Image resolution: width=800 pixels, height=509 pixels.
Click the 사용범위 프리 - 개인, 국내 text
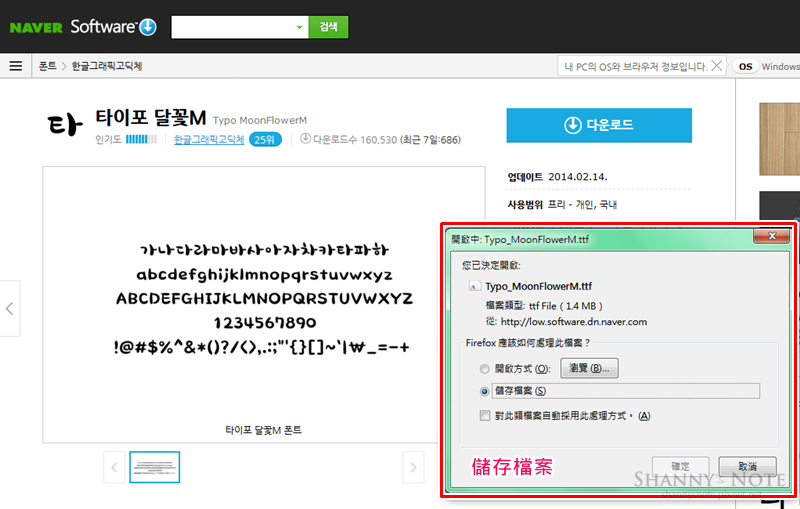coord(562,205)
